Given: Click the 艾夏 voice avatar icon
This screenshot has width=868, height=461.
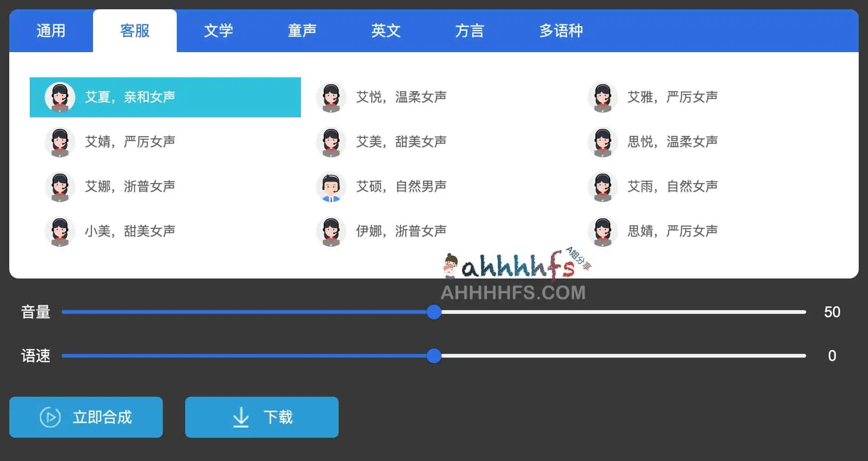Looking at the screenshot, I should coord(60,97).
